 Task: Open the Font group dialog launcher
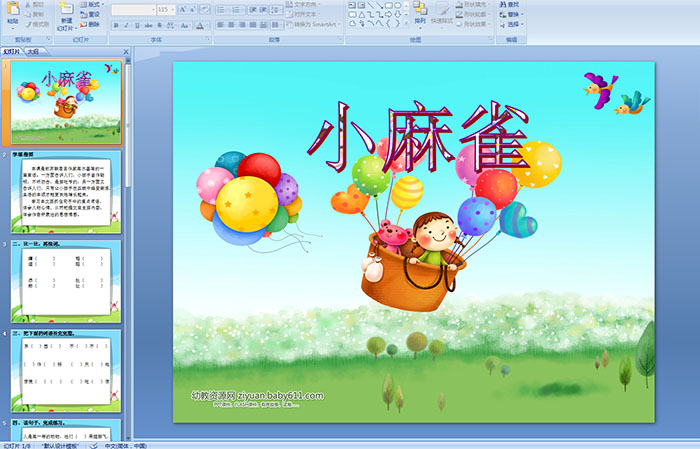click(208, 39)
